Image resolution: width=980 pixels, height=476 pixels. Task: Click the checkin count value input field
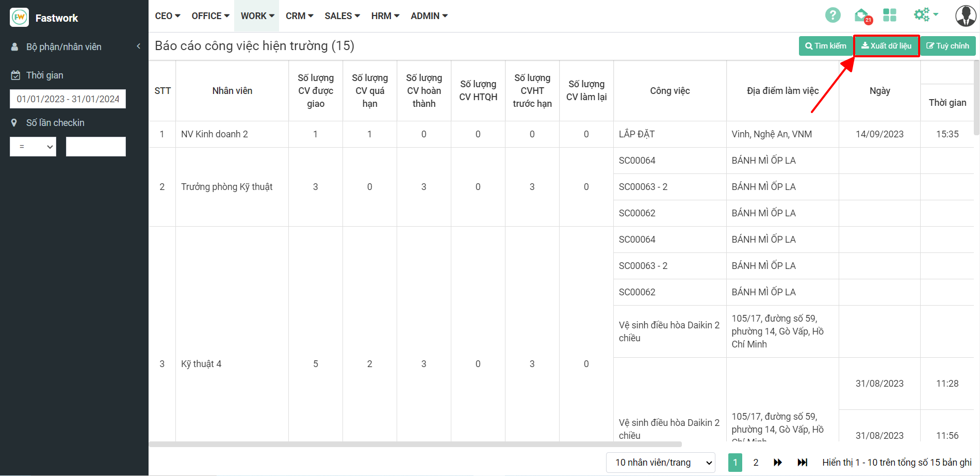coord(96,147)
